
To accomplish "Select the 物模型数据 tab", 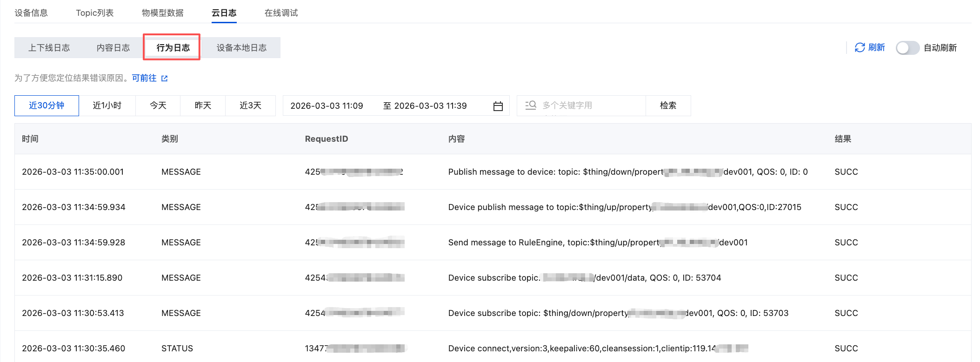I will tap(163, 13).
